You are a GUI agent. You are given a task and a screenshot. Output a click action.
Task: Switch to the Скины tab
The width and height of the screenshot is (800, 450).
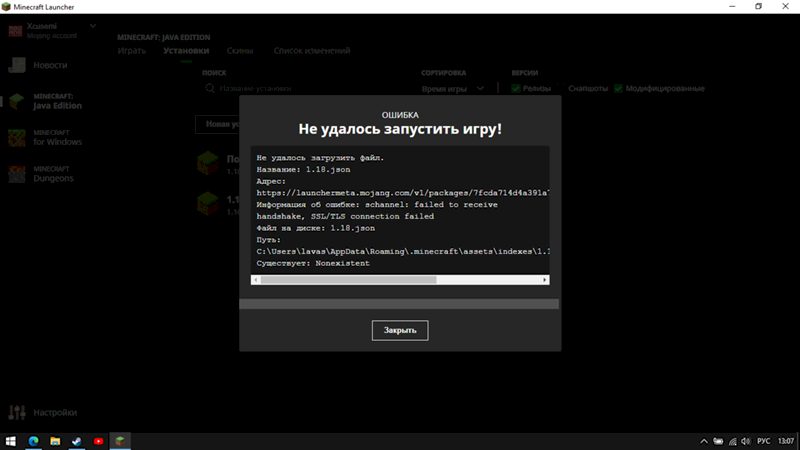tap(240, 50)
